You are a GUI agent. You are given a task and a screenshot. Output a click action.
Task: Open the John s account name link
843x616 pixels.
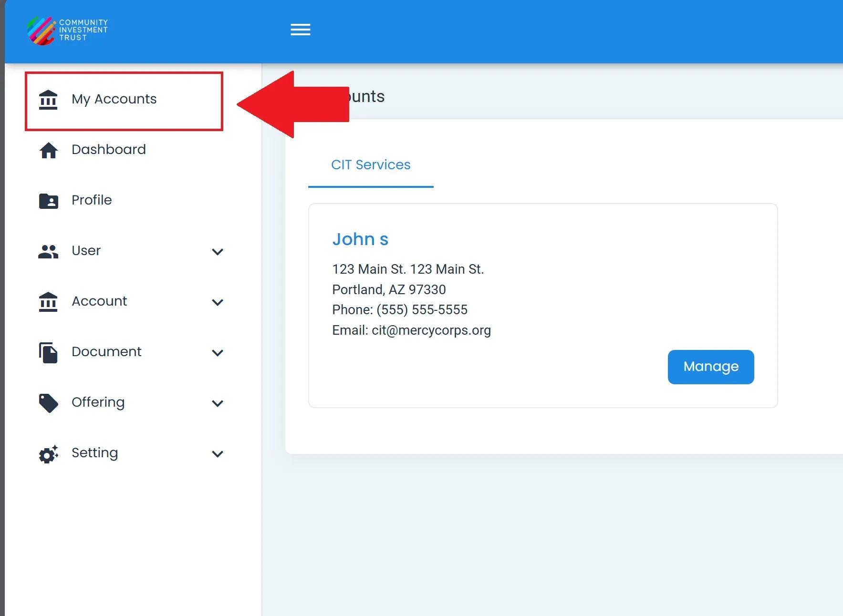[x=360, y=239]
